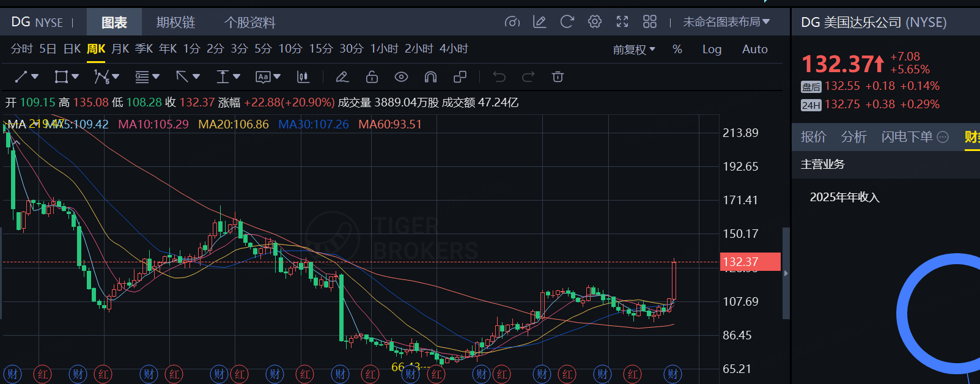Select the 30分 timeframe
This screenshot has height=384, width=980.
pos(352,49)
